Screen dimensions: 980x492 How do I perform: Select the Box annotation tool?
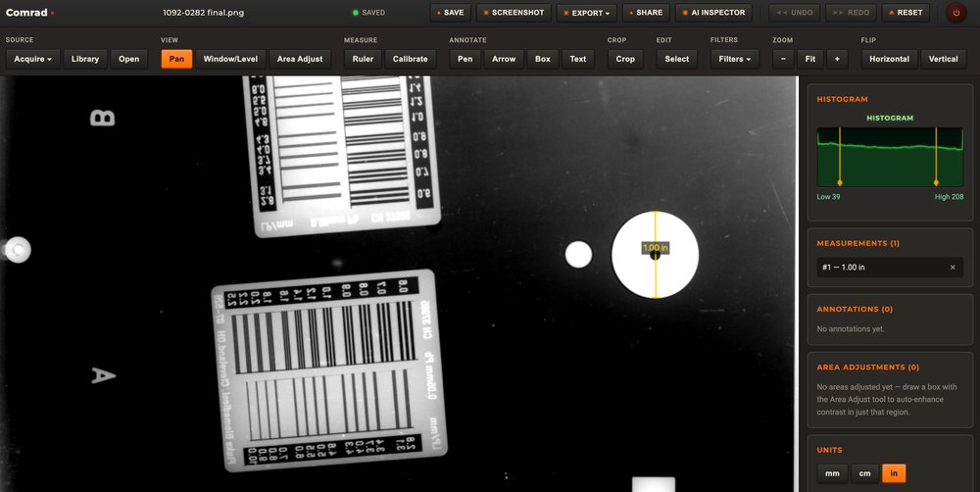pos(543,59)
